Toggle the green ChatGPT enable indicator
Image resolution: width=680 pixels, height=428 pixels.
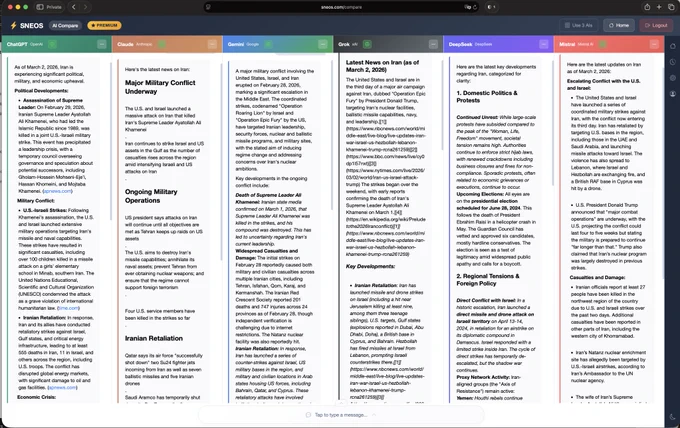(52, 44)
